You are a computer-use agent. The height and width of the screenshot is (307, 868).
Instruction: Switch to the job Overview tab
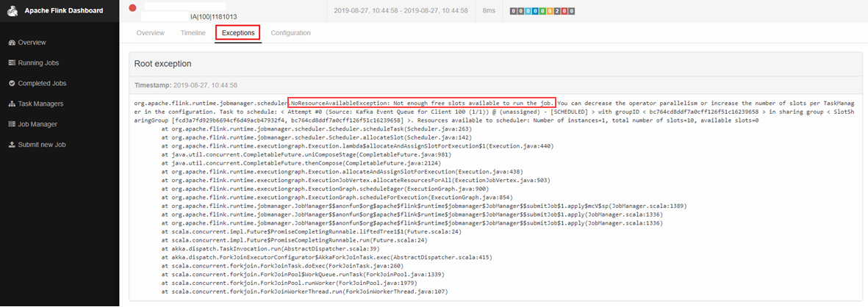pos(151,33)
